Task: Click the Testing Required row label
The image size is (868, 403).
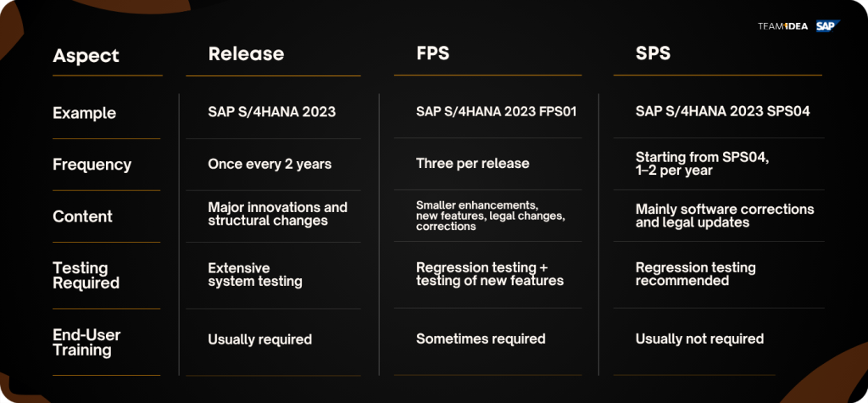Action: pos(86,276)
